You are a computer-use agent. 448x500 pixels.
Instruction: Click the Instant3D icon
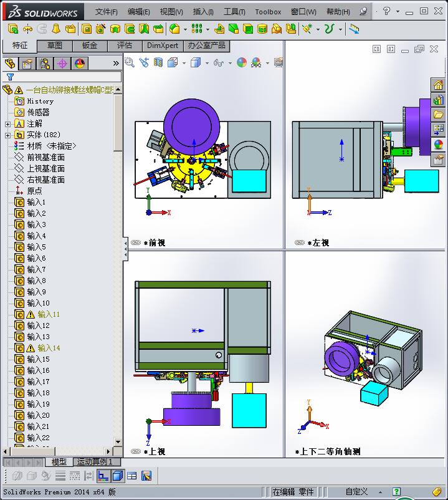pyautogui.click(x=354, y=29)
